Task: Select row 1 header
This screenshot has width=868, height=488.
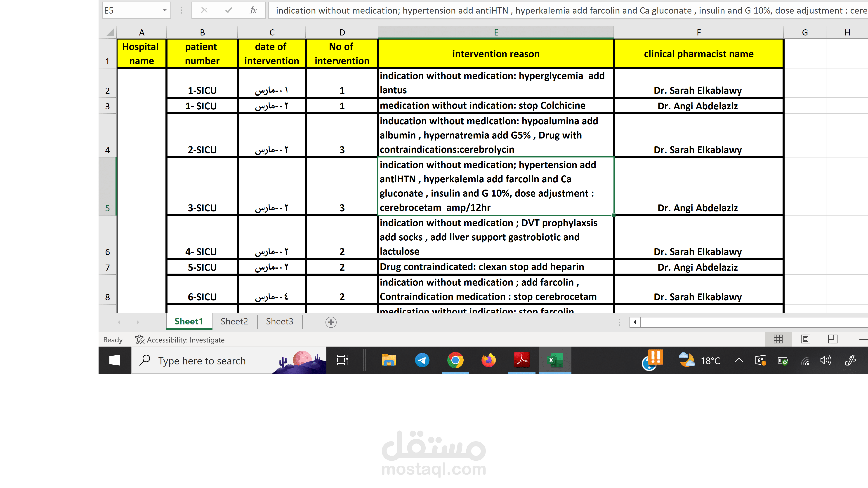Action: (108, 54)
